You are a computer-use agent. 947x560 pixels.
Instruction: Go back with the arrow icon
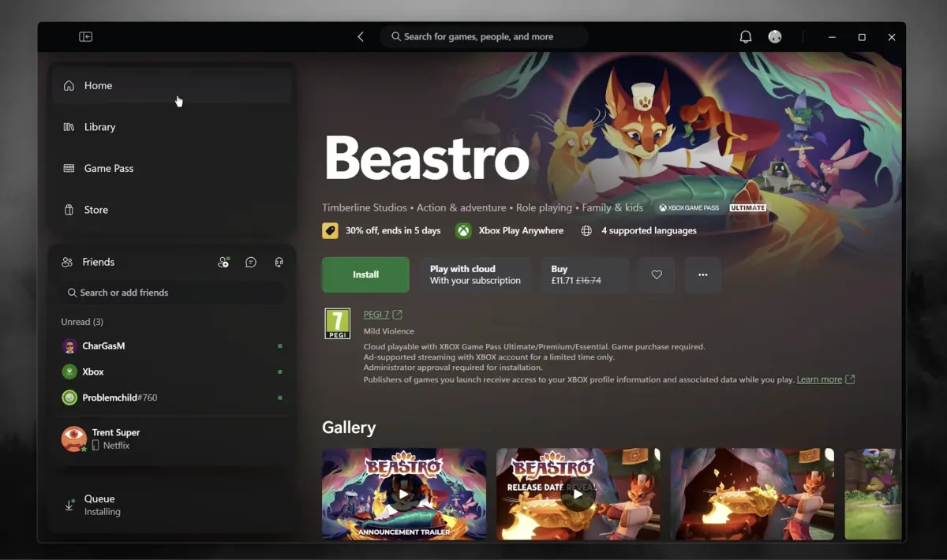click(x=361, y=37)
